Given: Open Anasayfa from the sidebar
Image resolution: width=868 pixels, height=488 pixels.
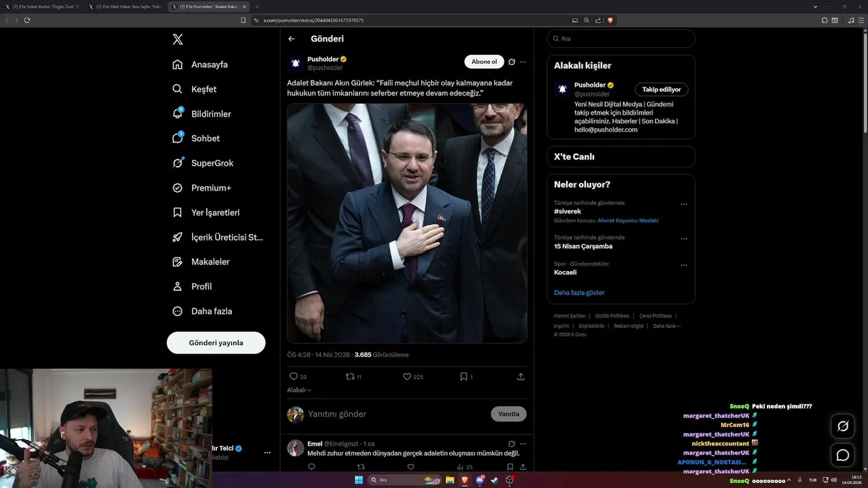Looking at the screenshot, I should (x=200, y=64).
